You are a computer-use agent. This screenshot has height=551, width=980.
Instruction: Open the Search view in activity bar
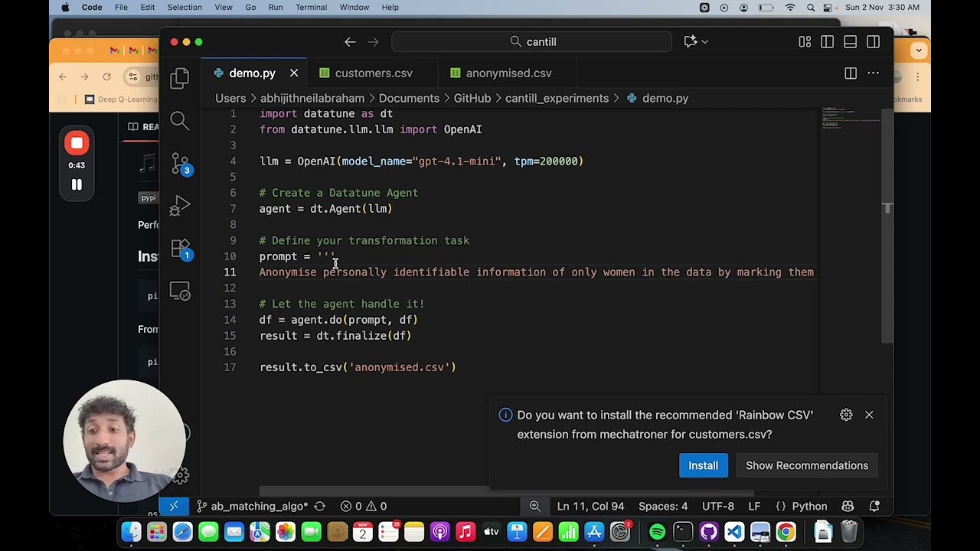180,120
